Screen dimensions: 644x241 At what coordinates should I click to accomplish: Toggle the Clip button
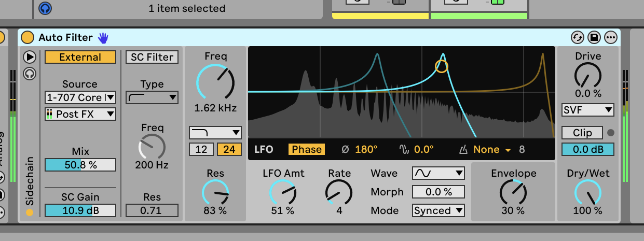[582, 133]
